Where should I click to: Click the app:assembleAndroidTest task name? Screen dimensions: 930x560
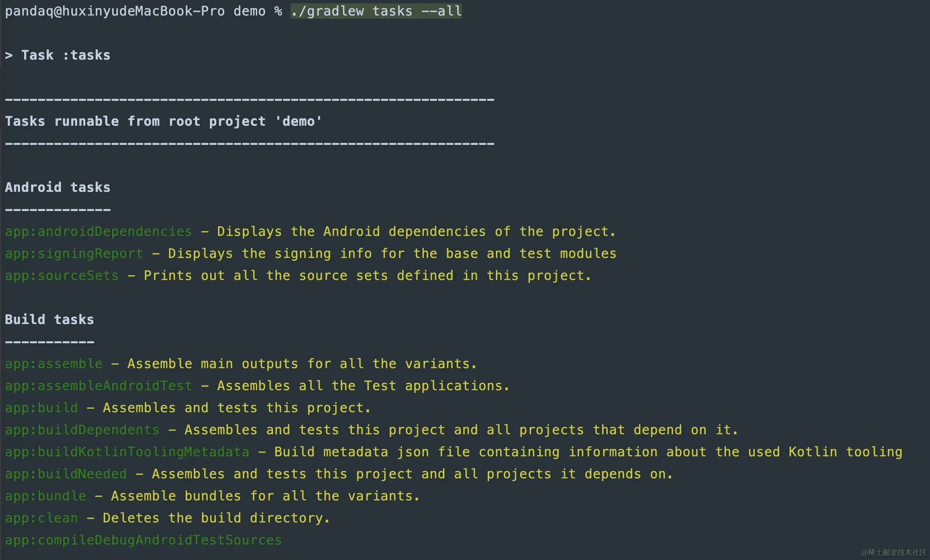tap(98, 386)
